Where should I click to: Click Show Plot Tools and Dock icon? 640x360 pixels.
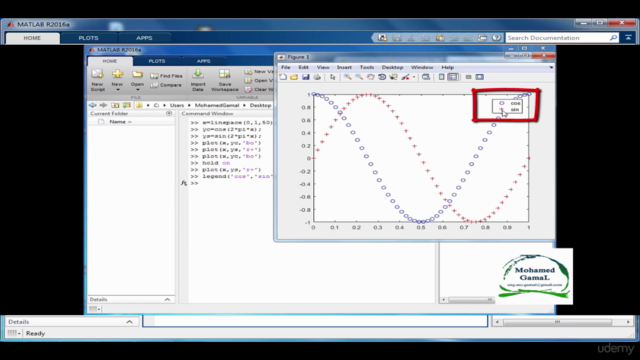480,77
